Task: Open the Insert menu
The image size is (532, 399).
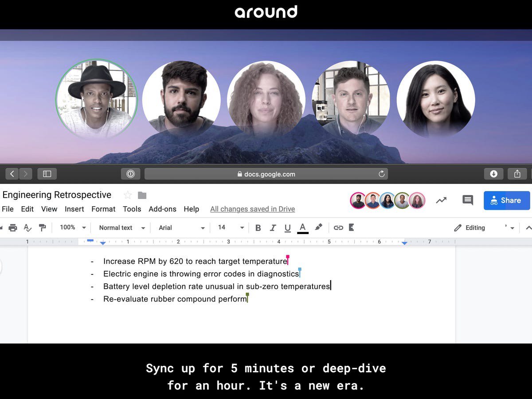Action: coord(74,209)
